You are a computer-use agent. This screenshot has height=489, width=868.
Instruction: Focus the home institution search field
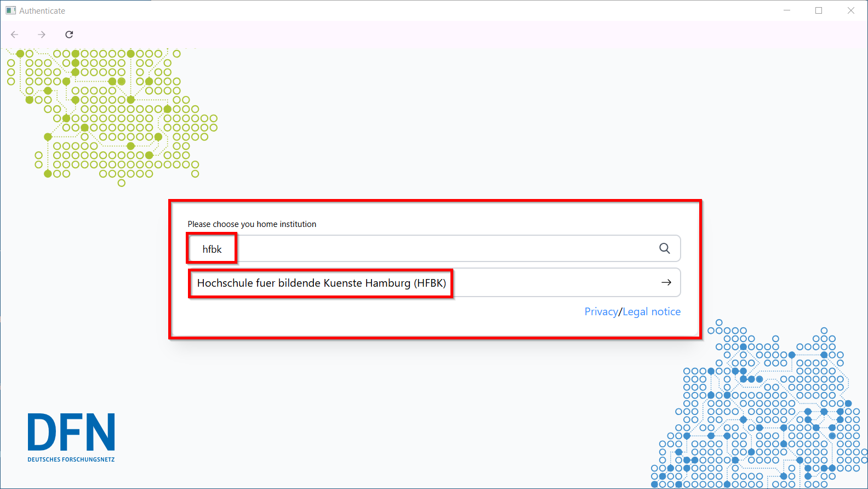(434, 248)
